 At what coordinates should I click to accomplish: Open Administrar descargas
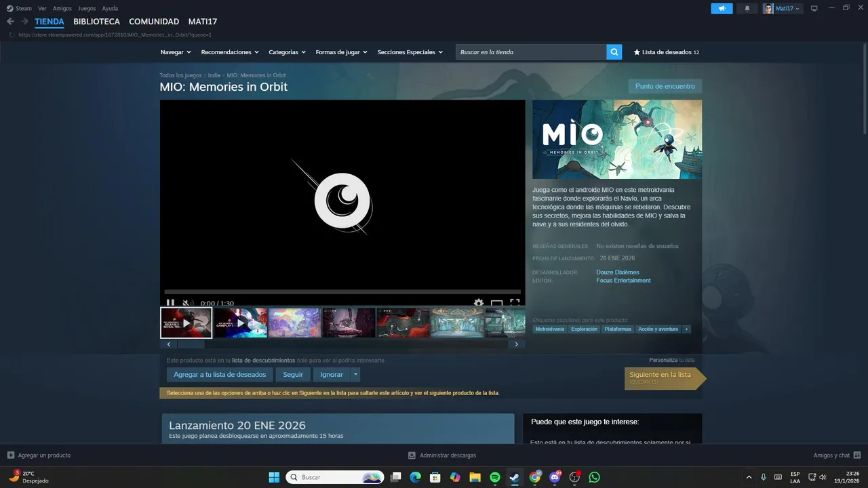click(442, 455)
